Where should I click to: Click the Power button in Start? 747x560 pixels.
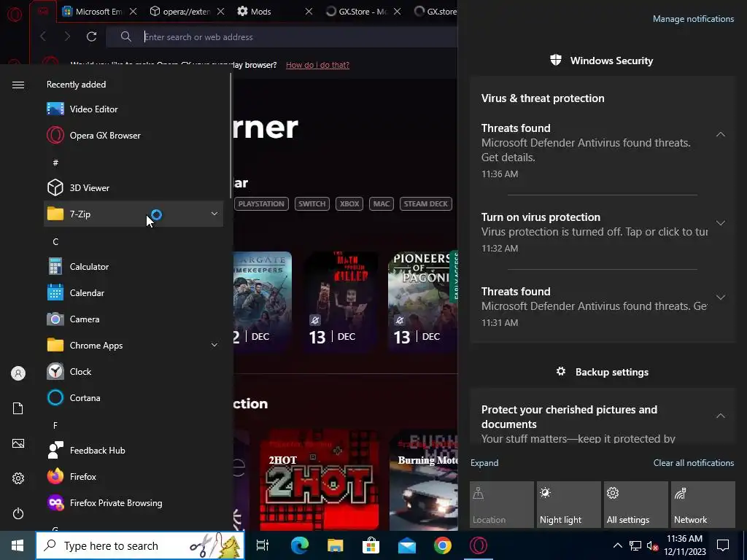[x=18, y=513]
